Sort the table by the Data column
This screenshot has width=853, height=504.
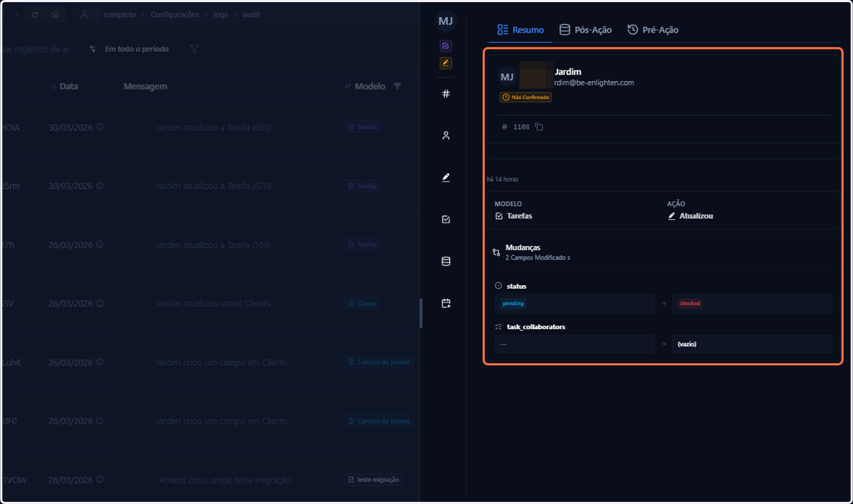click(69, 86)
